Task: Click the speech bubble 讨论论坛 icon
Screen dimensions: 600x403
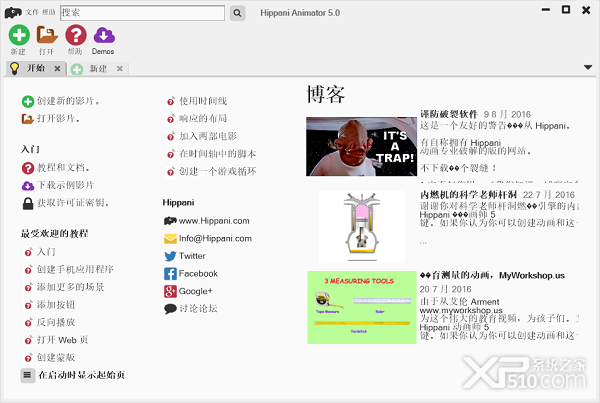Action: (170, 308)
